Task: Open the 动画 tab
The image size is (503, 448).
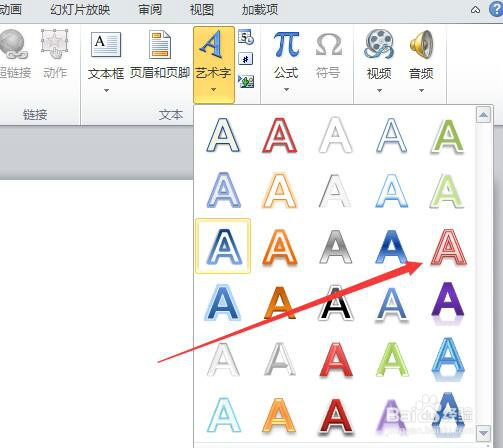Action: tap(10, 9)
